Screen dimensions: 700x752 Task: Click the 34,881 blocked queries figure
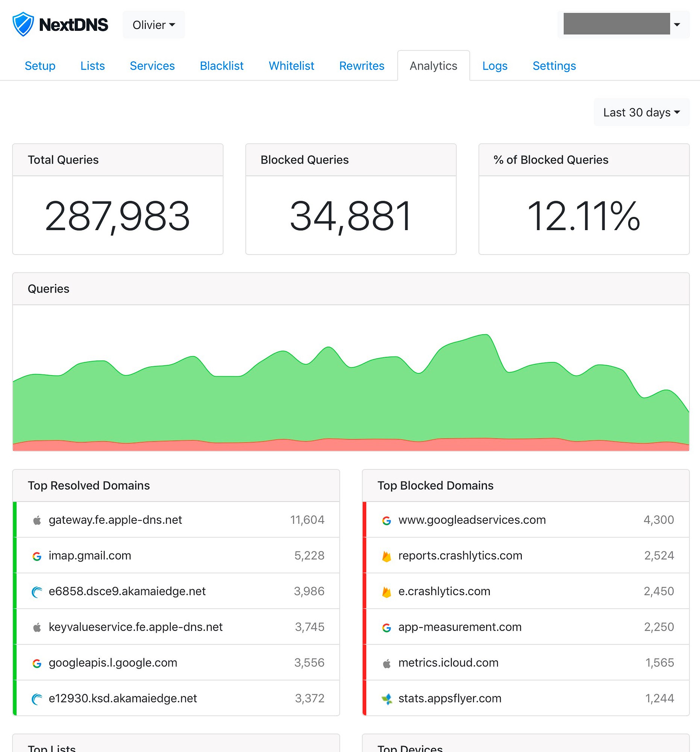[x=351, y=216]
